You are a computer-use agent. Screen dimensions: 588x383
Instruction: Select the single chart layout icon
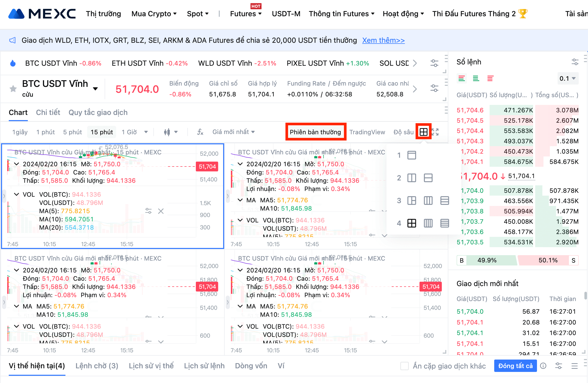(411, 155)
